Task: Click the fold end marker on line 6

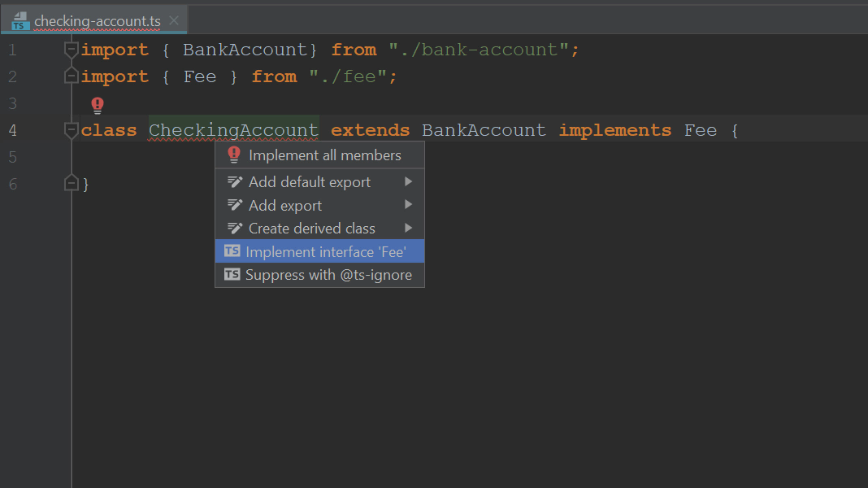Action: 72,183
